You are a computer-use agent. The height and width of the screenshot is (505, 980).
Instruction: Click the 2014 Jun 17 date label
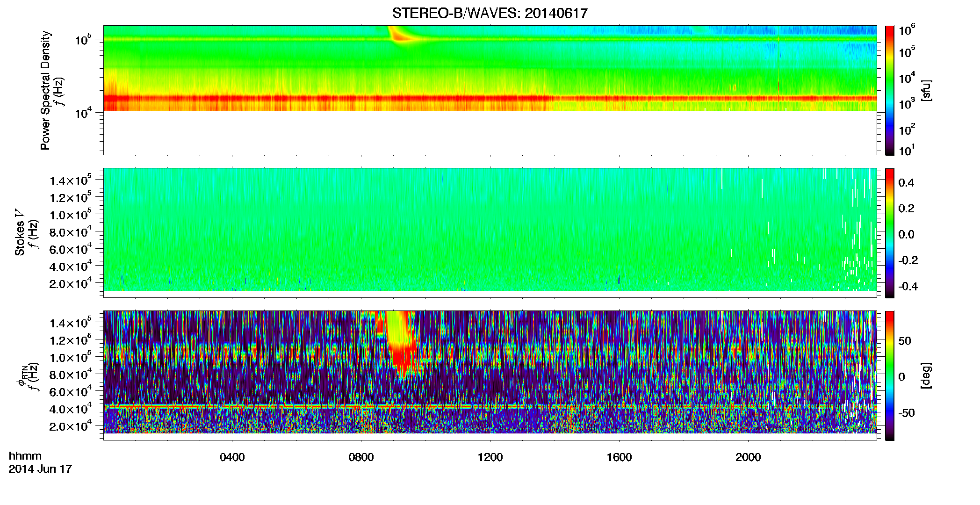coord(40,469)
